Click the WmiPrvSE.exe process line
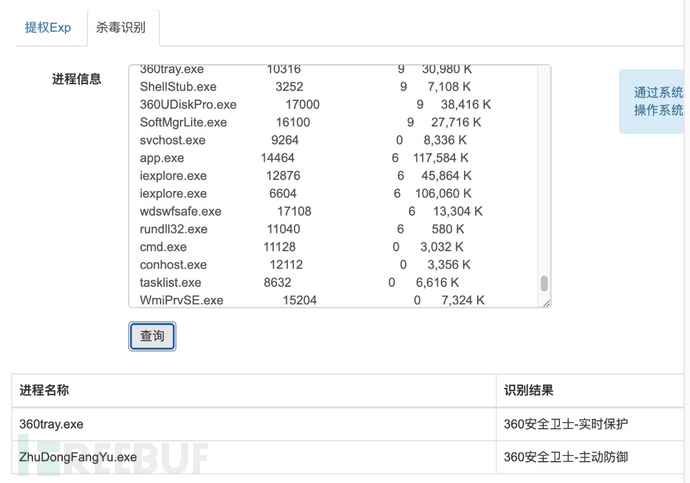 coord(312,300)
